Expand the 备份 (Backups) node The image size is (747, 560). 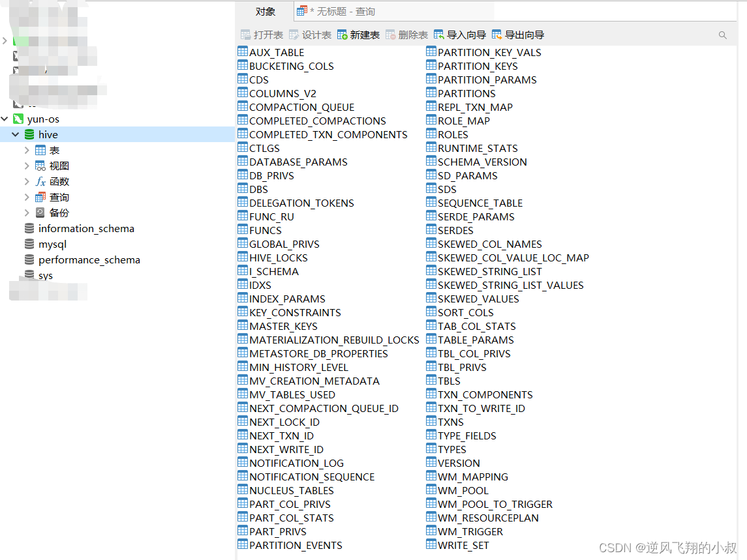click(x=27, y=213)
